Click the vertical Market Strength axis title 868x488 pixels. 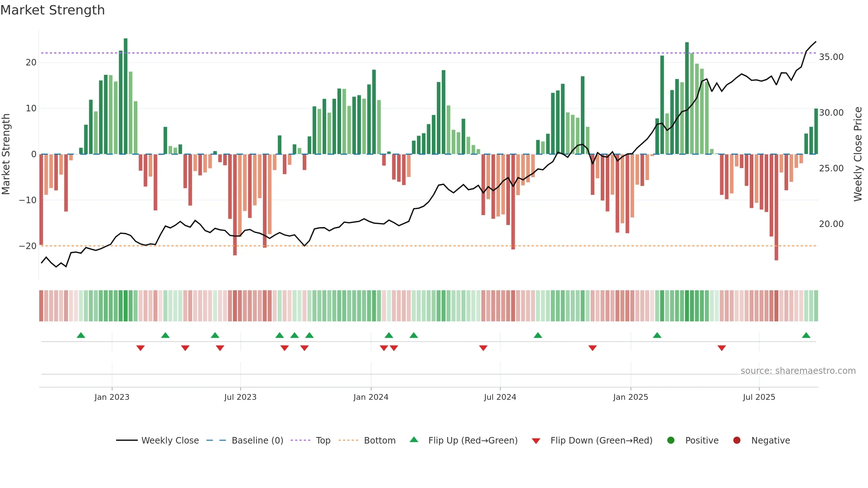point(6,154)
